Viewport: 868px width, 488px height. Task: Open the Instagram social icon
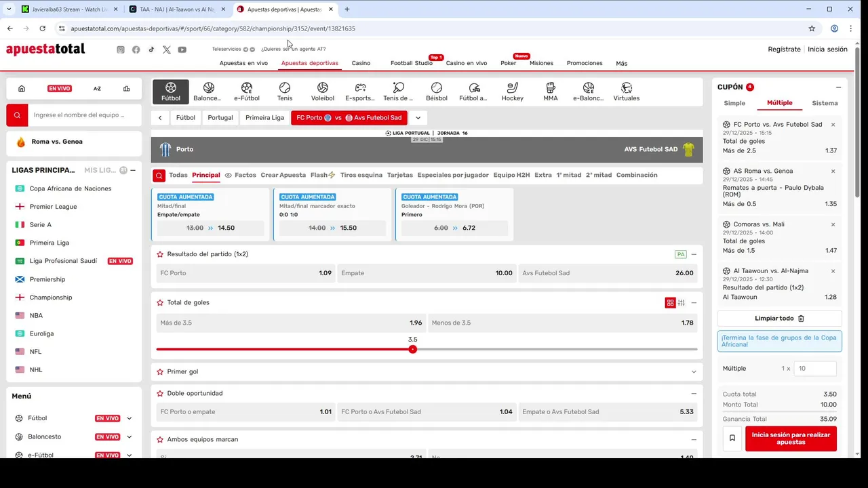click(121, 49)
